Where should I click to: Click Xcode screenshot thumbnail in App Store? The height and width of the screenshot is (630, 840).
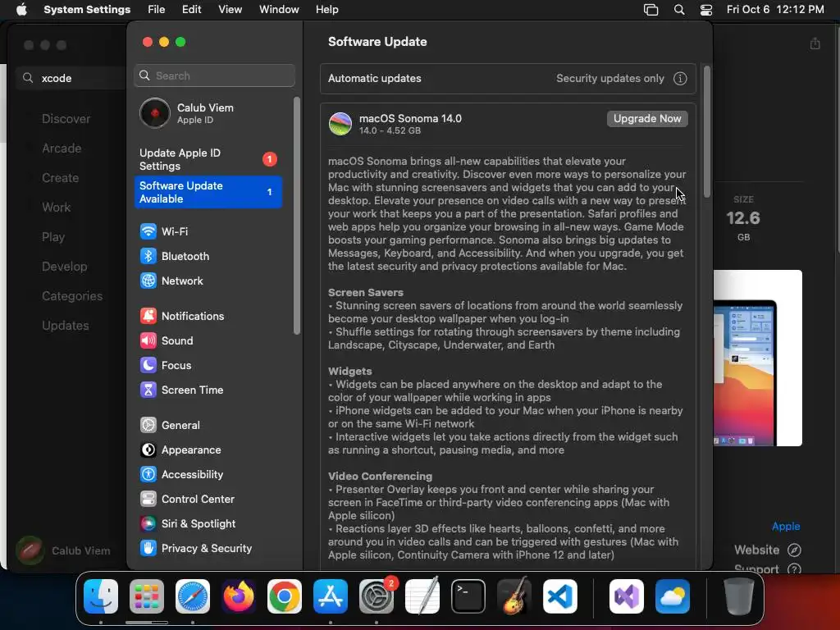point(757,358)
